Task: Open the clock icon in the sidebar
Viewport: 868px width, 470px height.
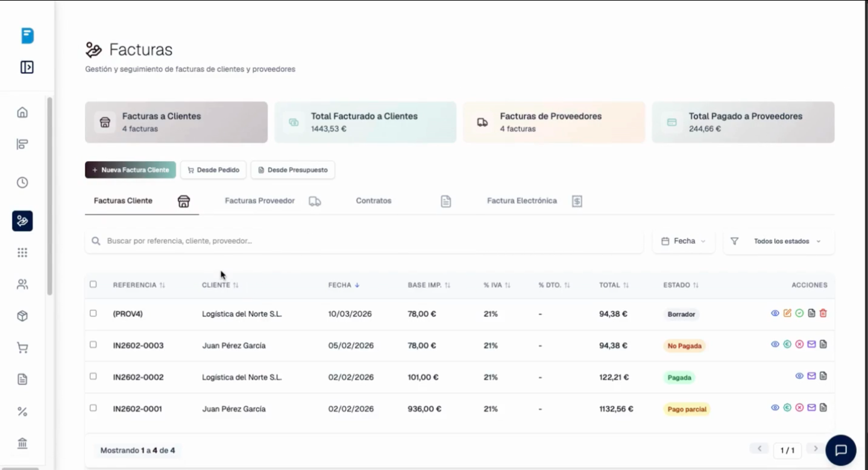Action: [22, 182]
